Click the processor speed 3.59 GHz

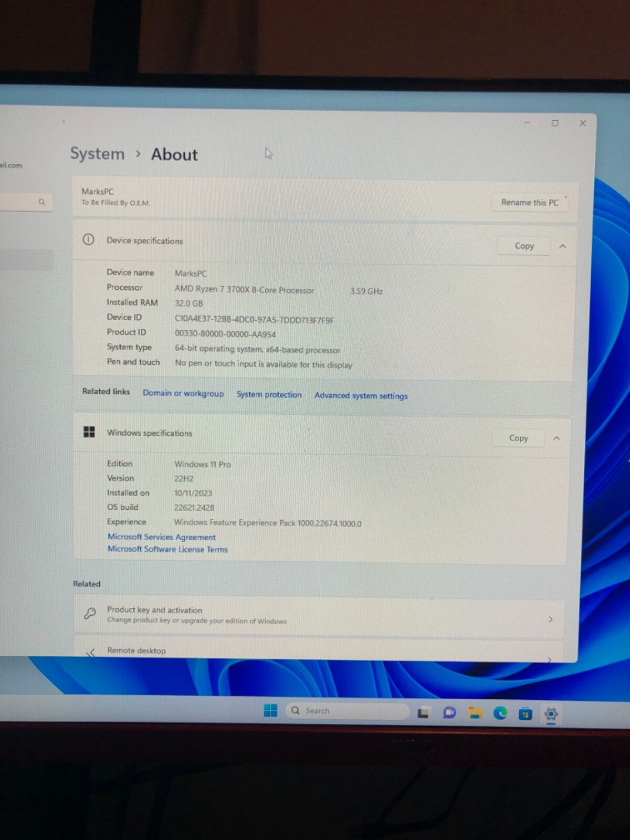tap(366, 291)
